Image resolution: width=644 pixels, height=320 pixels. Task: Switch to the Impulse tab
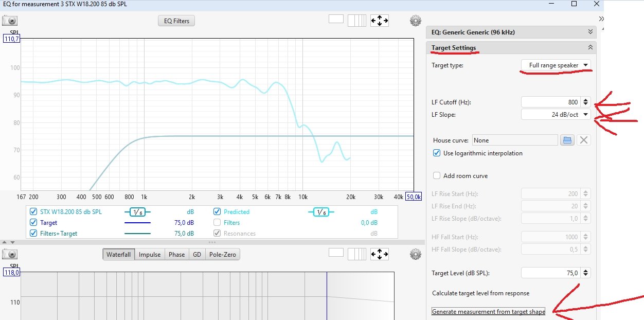pos(150,254)
